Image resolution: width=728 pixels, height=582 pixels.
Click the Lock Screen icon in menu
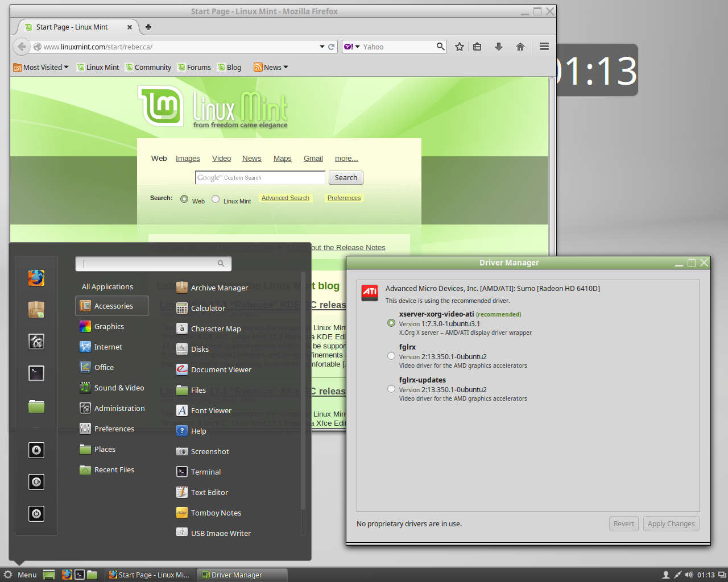pyautogui.click(x=36, y=450)
